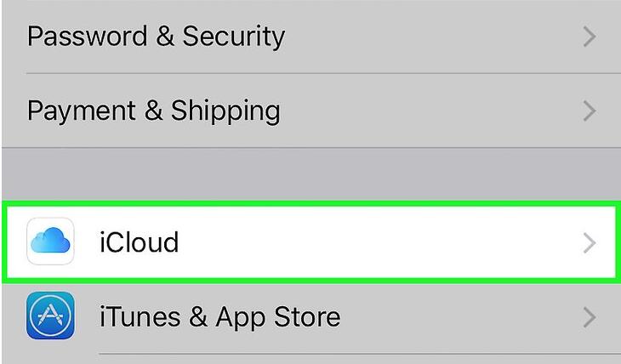Open the Password & Security settings

(156, 37)
